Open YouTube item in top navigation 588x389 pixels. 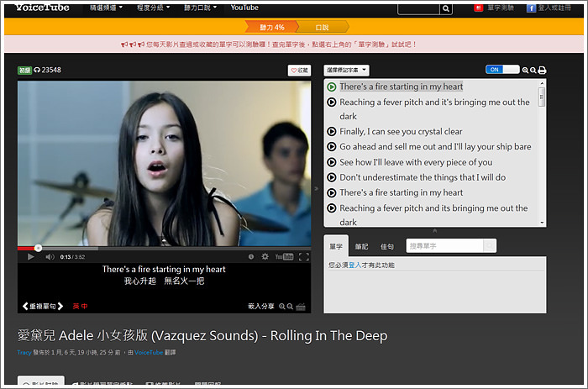coord(244,8)
